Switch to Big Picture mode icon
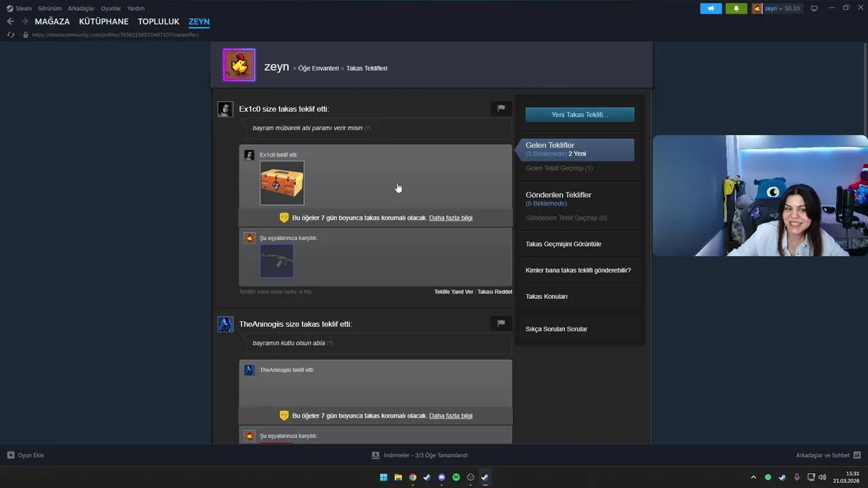This screenshot has width=868, height=488. [814, 8]
